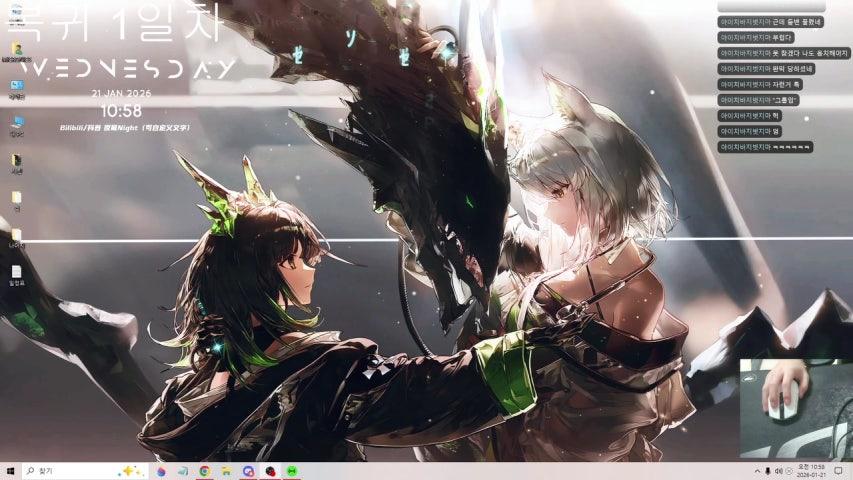The image size is (853, 480).
Task: Open the taskbar clock and date
Action: pos(811,471)
